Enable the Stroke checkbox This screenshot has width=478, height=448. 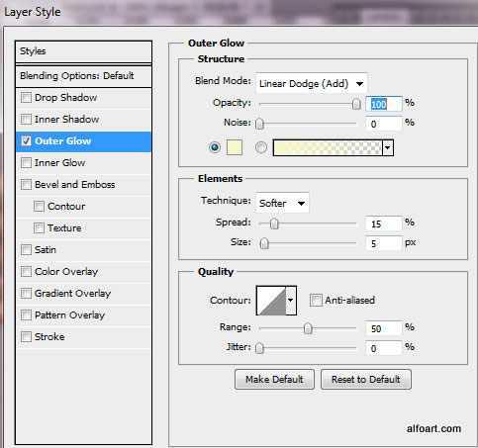click(26, 337)
